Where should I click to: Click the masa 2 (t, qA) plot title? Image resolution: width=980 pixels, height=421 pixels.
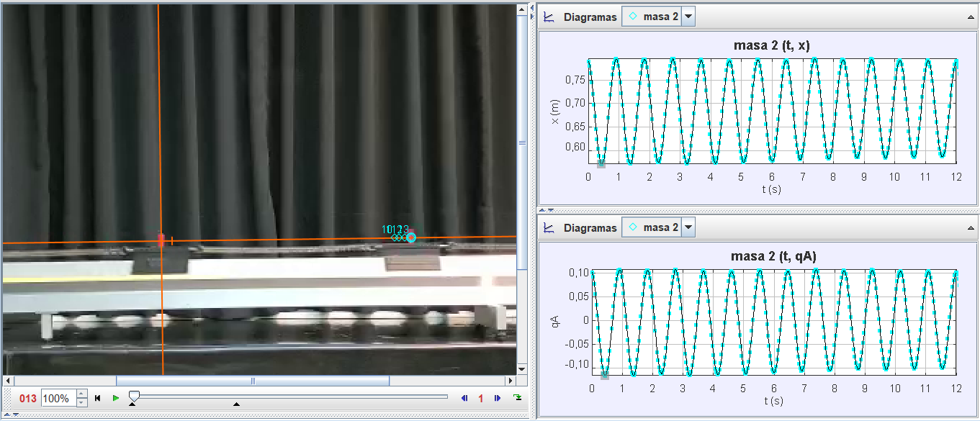[773, 255]
